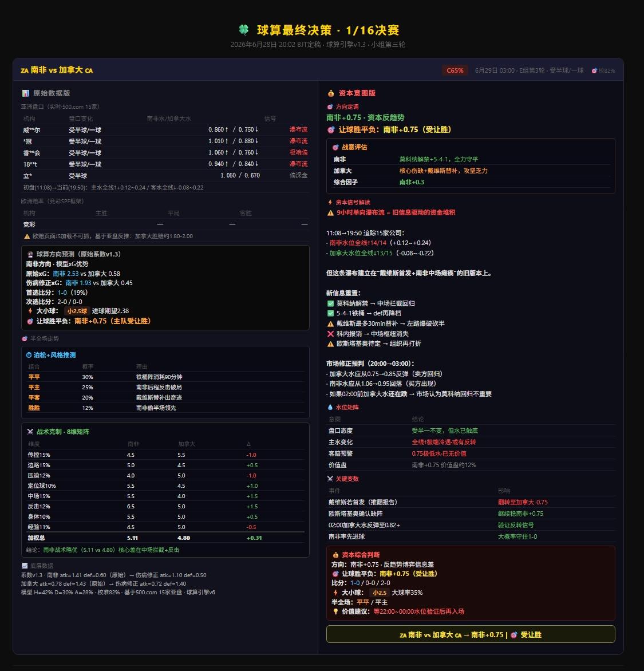Screen dimensions: 644x671
Task: Click the target icon next to 方向定调
Action: pyautogui.click(x=330, y=106)
